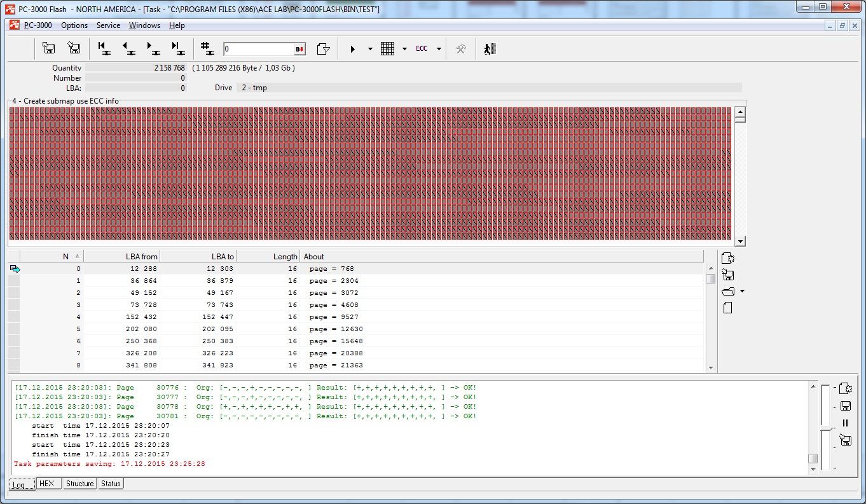Click the save floppy icon beside the table
The width and height of the screenshot is (866, 504).
[x=729, y=275]
